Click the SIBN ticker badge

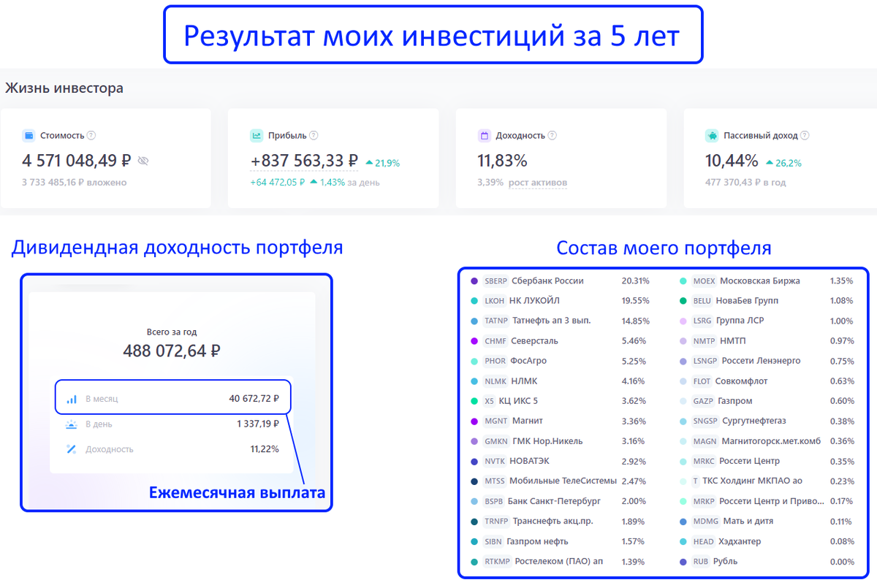[493, 541]
